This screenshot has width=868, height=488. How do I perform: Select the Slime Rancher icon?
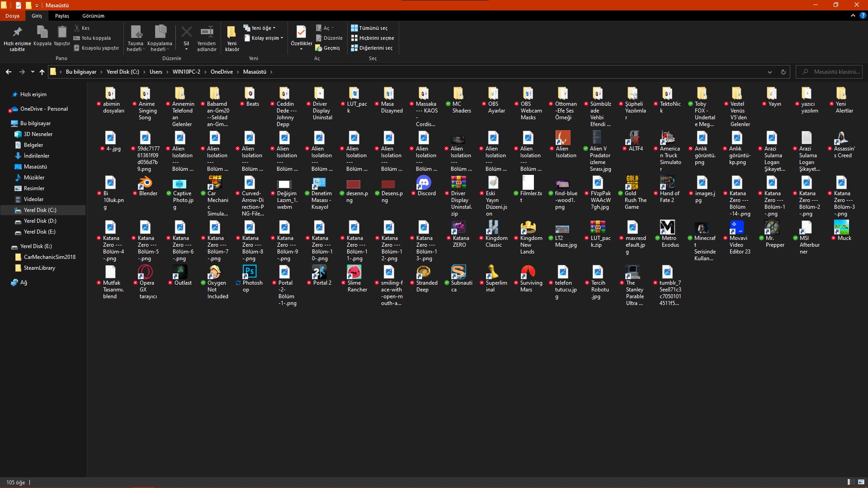click(x=354, y=272)
